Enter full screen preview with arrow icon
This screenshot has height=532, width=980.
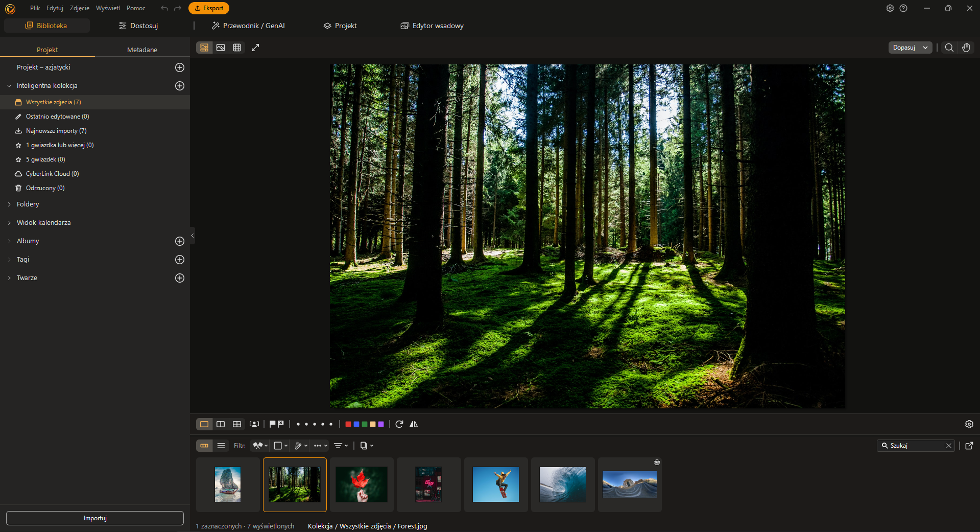255,48
